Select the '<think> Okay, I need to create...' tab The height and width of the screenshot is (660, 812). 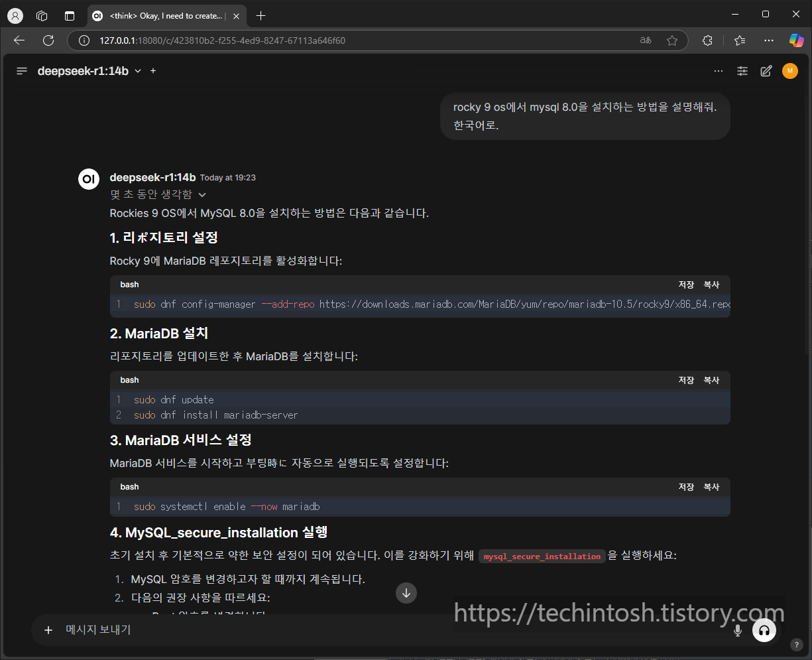(x=164, y=15)
